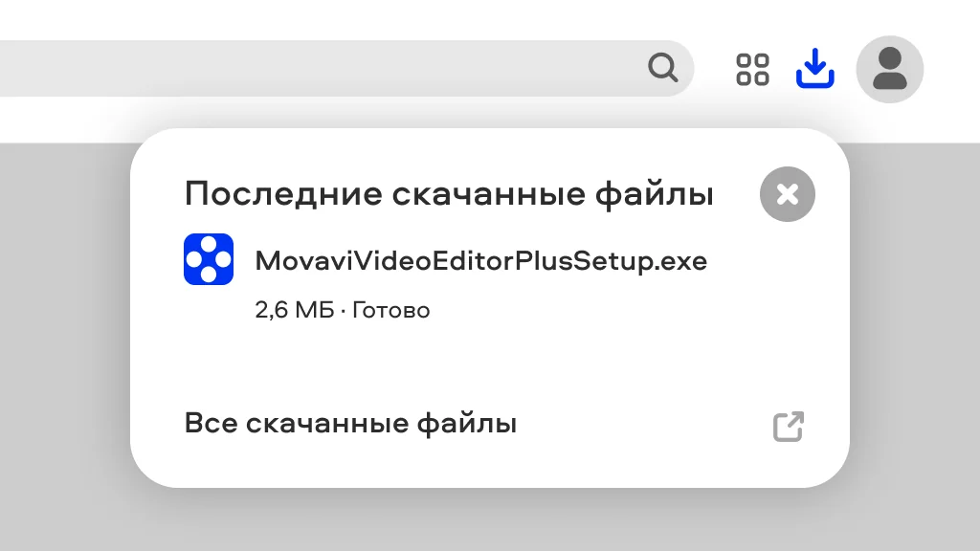
Task: Click the blue Movavi installer file icon
Action: (x=209, y=259)
